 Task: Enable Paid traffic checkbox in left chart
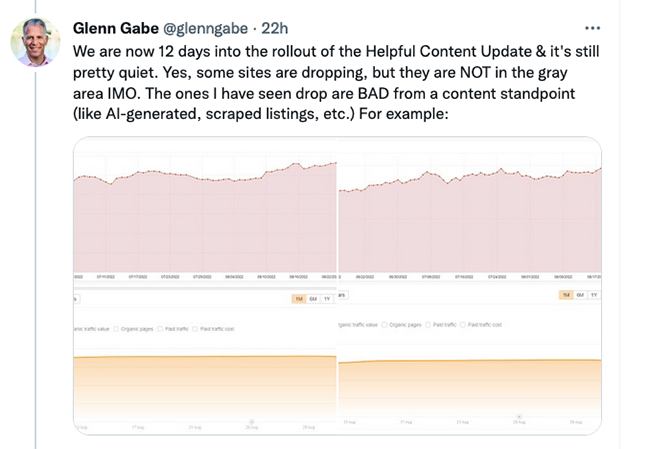160,329
